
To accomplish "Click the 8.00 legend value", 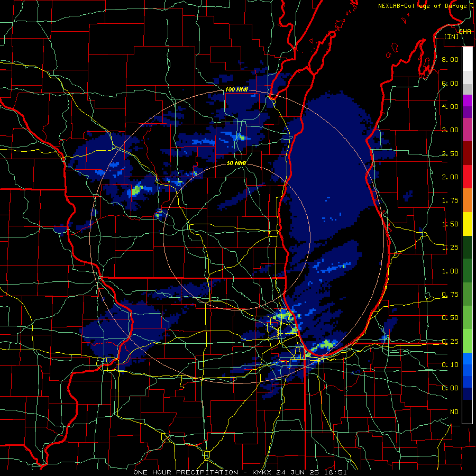I will 450,59.
